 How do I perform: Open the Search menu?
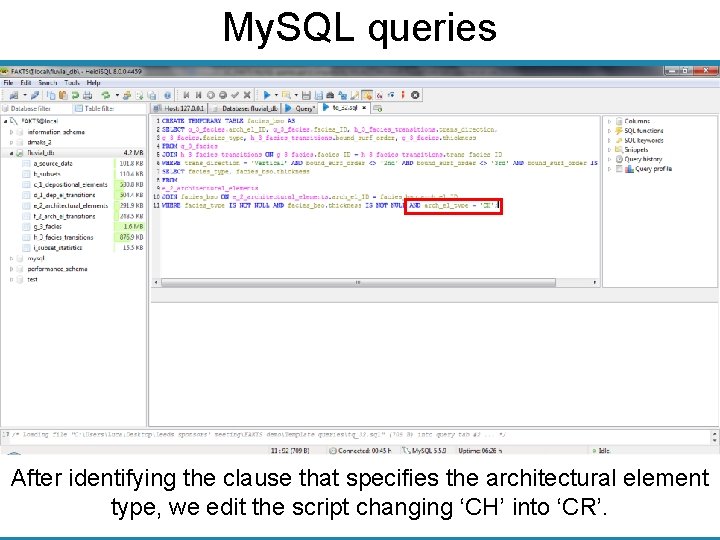[48, 83]
